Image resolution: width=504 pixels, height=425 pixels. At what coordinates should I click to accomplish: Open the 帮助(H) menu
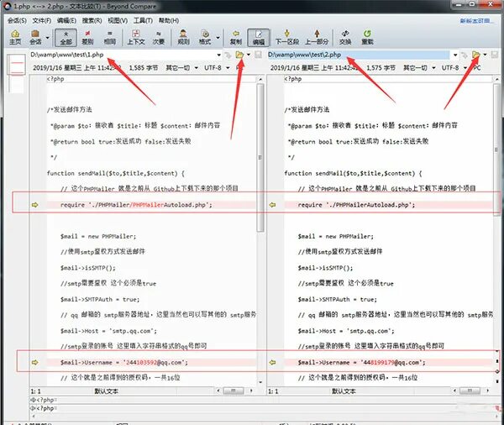point(169,20)
